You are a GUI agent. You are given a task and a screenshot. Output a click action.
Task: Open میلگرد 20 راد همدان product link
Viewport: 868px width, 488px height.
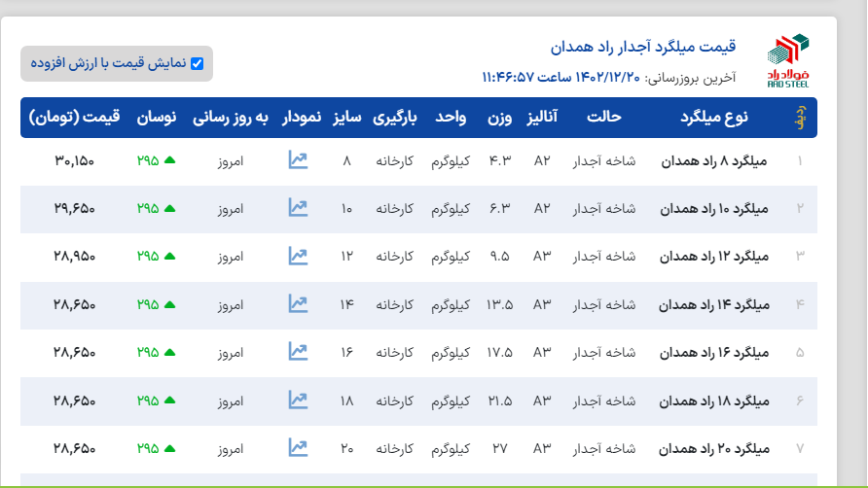tap(714, 448)
